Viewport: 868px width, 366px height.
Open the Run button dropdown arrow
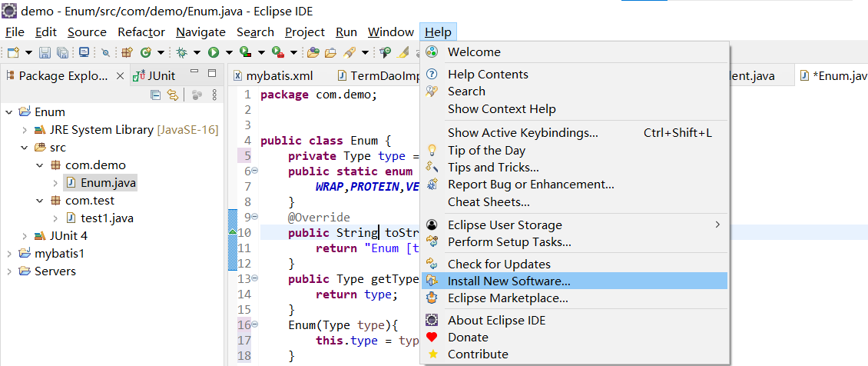pos(227,52)
